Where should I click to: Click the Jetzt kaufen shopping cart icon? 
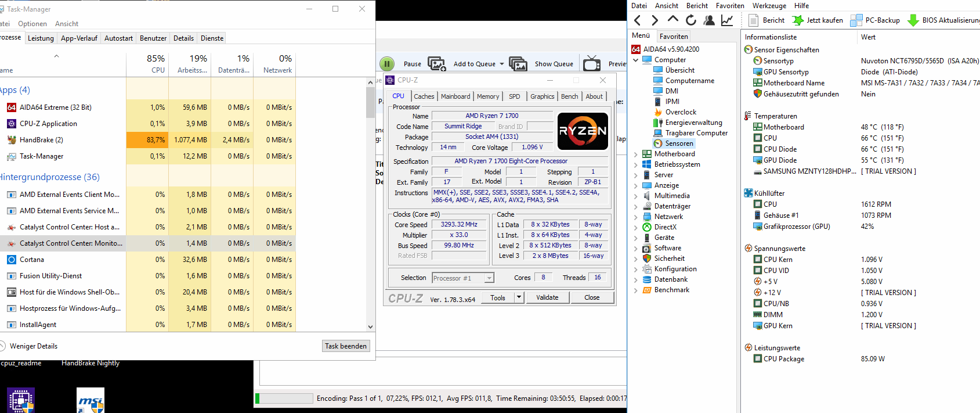coord(798,20)
